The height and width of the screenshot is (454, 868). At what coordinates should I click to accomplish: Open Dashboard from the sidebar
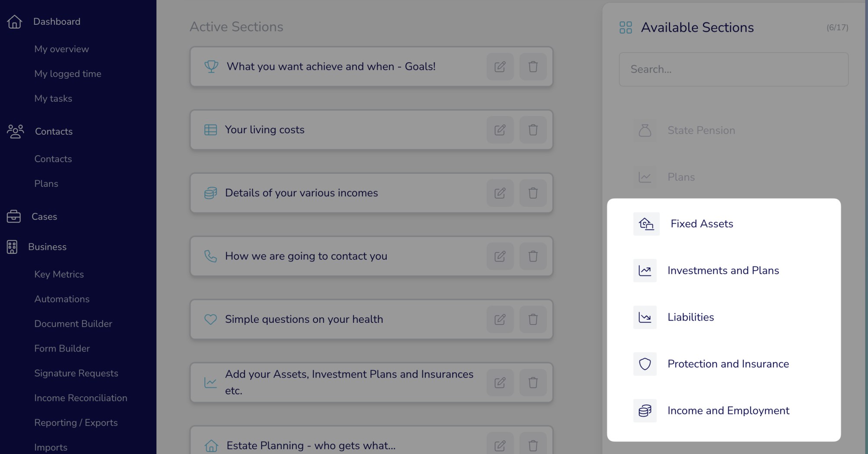click(x=56, y=22)
